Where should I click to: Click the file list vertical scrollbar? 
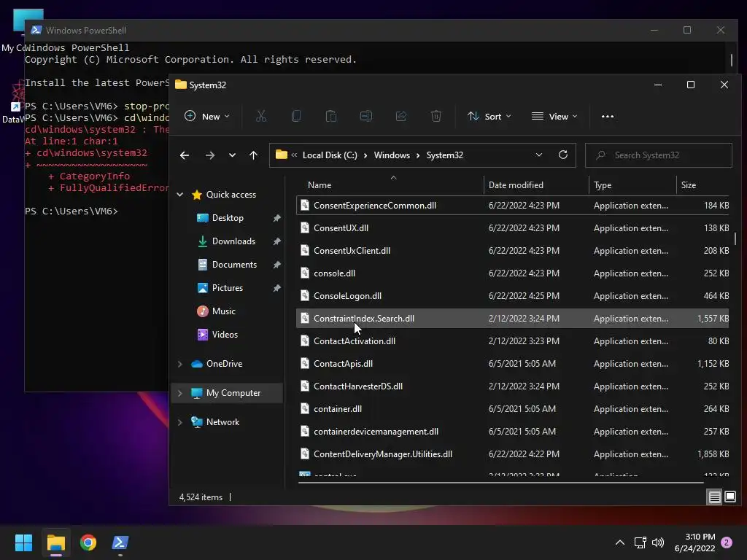pos(735,238)
